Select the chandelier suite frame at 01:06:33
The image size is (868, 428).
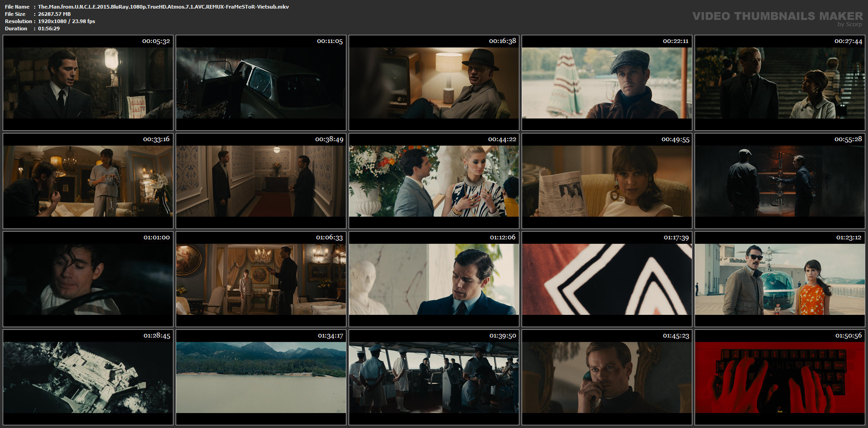(261, 279)
